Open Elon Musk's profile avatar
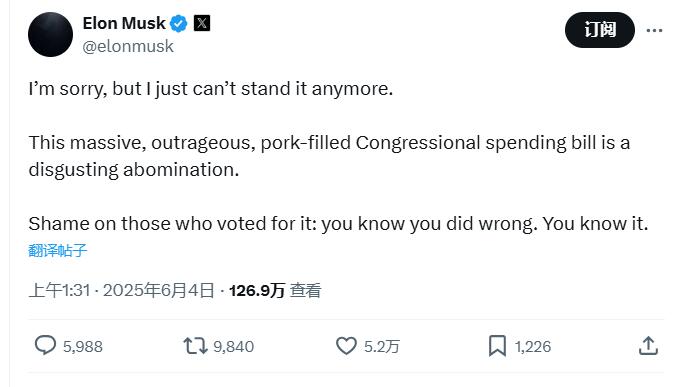This screenshot has height=387, width=674. point(50,34)
